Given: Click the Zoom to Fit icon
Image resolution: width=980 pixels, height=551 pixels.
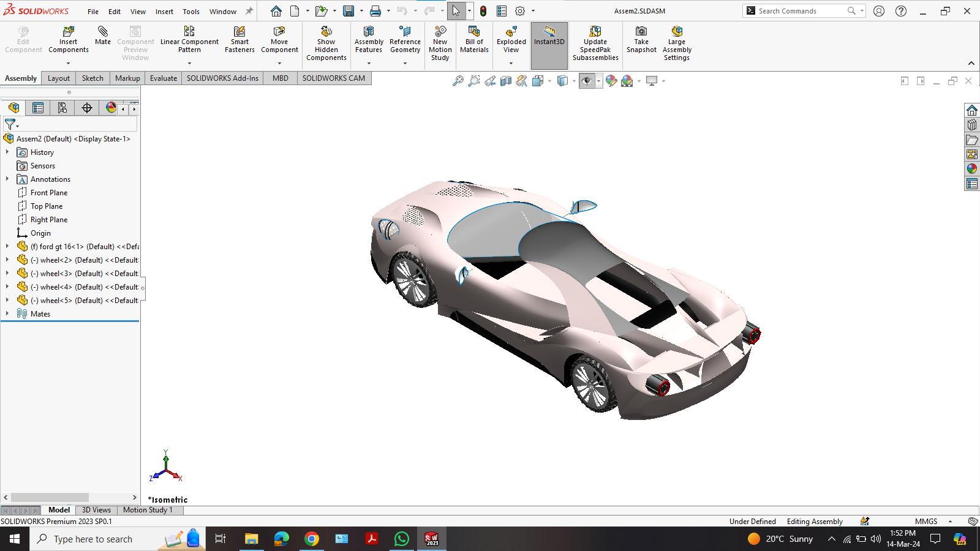Looking at the screenshot, I should pyautogui.click(x=458, y=81).
